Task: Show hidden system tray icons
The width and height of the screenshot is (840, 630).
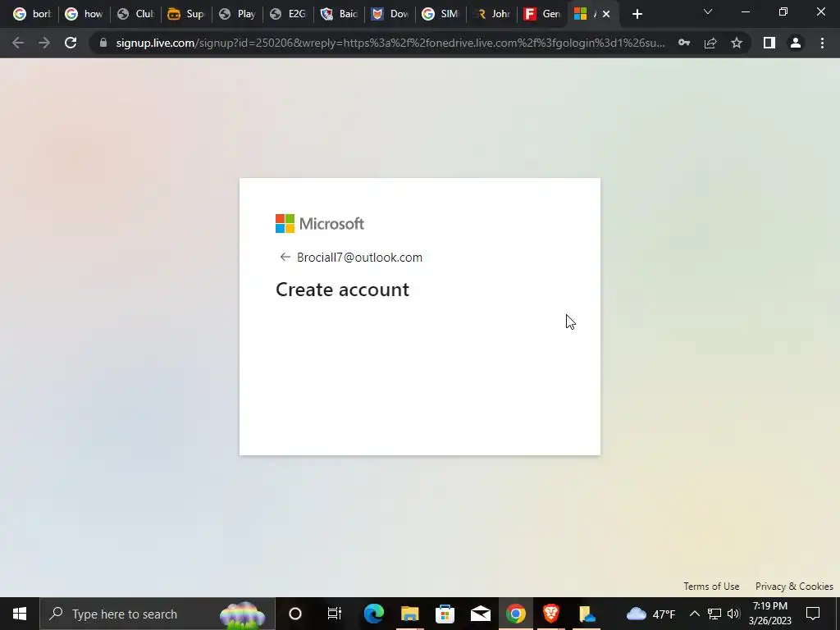Action: 694,614
